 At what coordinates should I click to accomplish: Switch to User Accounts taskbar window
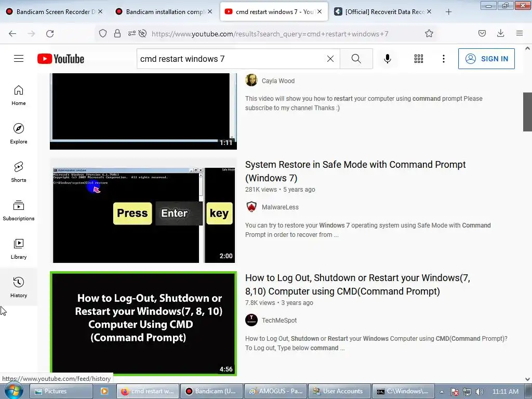340,391
